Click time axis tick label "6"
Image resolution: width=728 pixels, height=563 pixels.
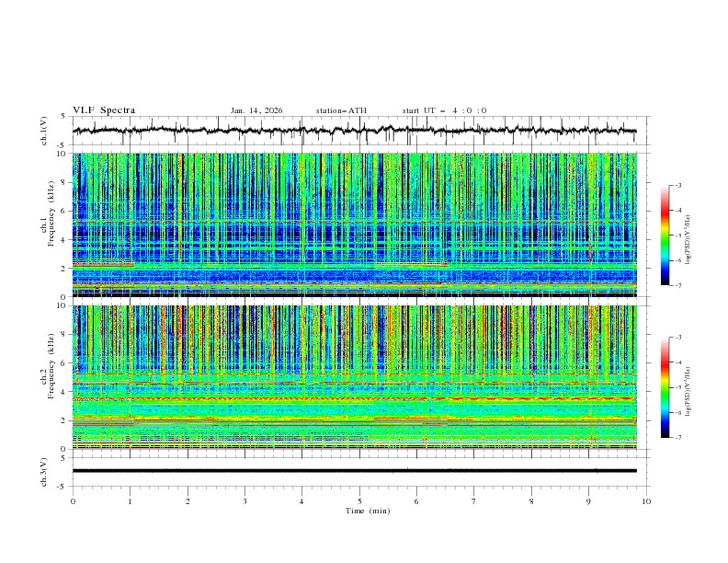pyautogui.click(x=416, y=501)
